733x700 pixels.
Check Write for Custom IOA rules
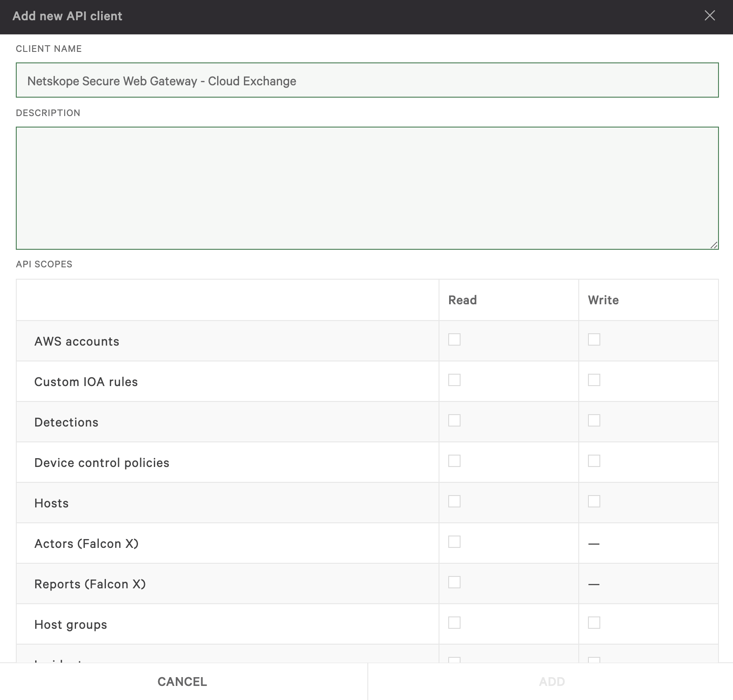click(x=594, y=380)
